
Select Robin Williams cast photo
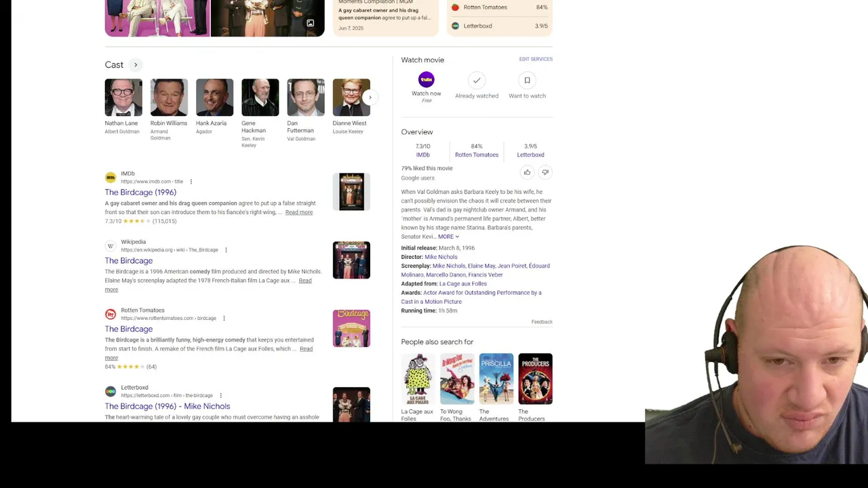click(x=169, y=98)
